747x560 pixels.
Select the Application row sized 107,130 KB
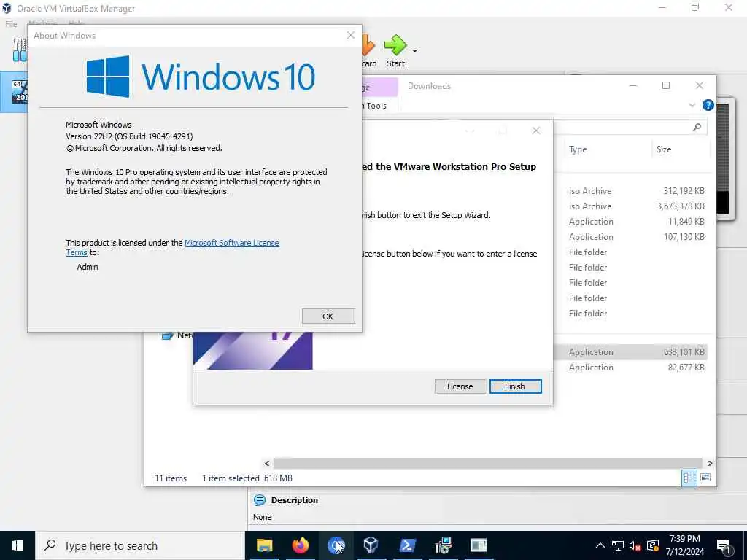pyautogui.click(x=631, y=237)
